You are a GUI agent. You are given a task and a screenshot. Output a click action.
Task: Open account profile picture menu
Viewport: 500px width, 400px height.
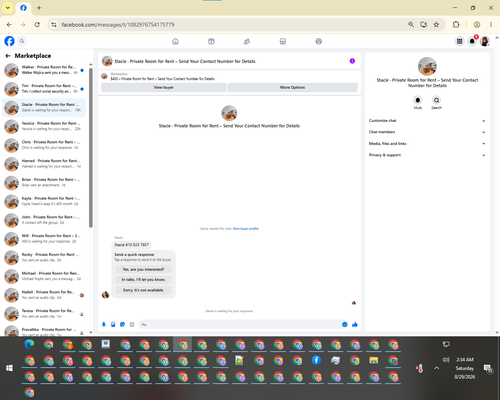(485, 41)
